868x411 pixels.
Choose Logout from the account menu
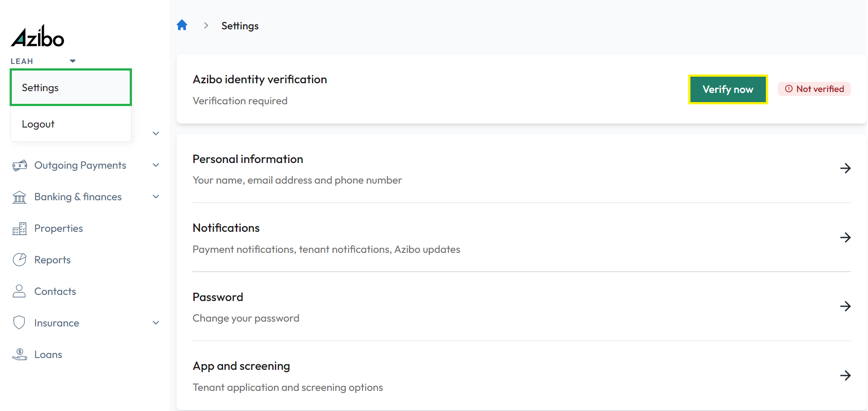click(71, 124)
